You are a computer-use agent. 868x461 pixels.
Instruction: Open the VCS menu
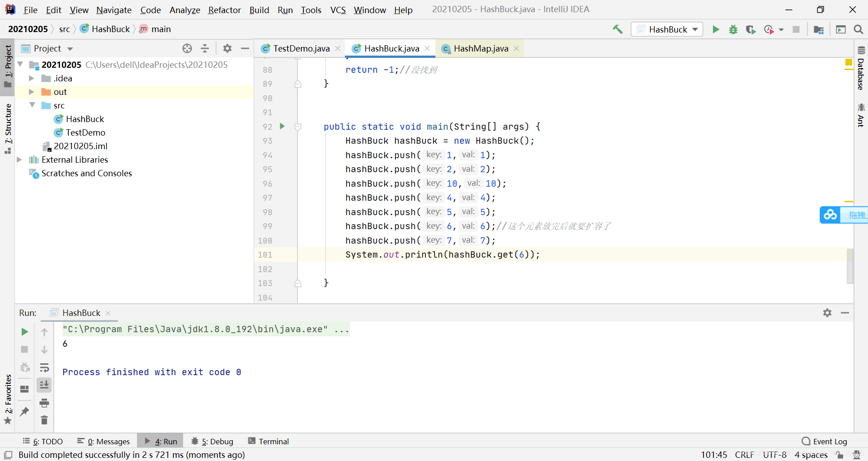coord(338,10)
